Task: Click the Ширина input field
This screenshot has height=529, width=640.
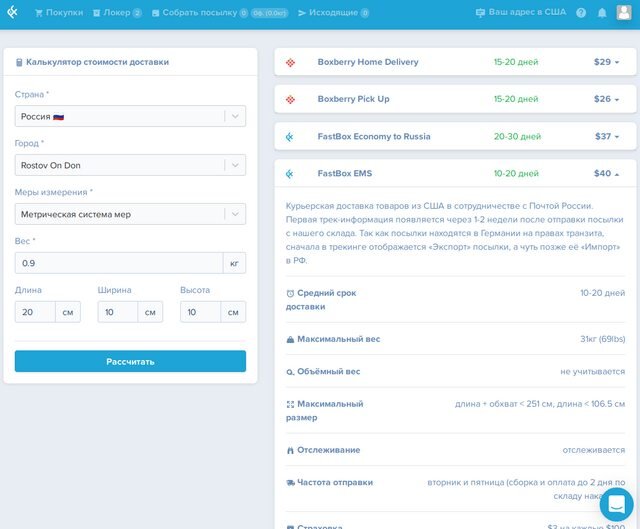Action: (x=118, y=312)
